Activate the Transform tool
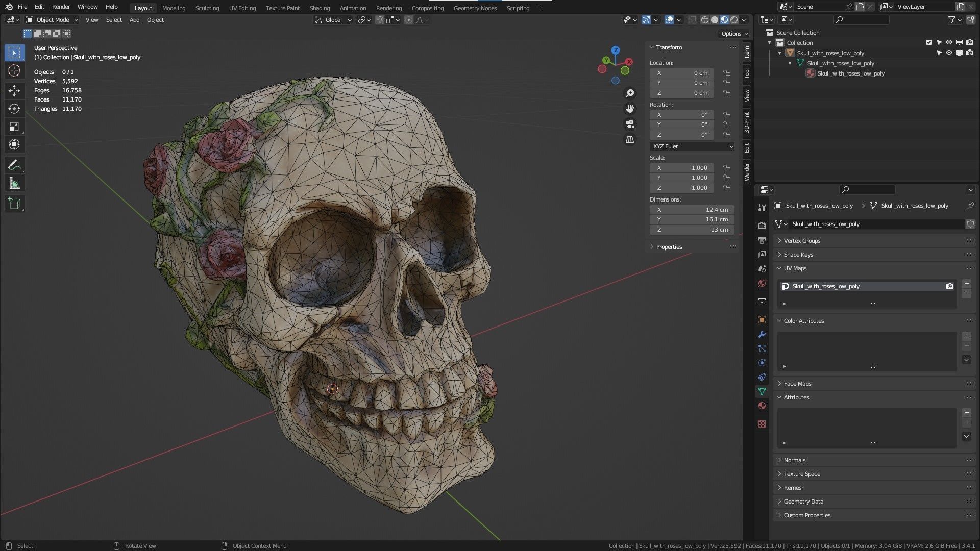The height and width of the screenshot is (551, 980). point(14,145)
